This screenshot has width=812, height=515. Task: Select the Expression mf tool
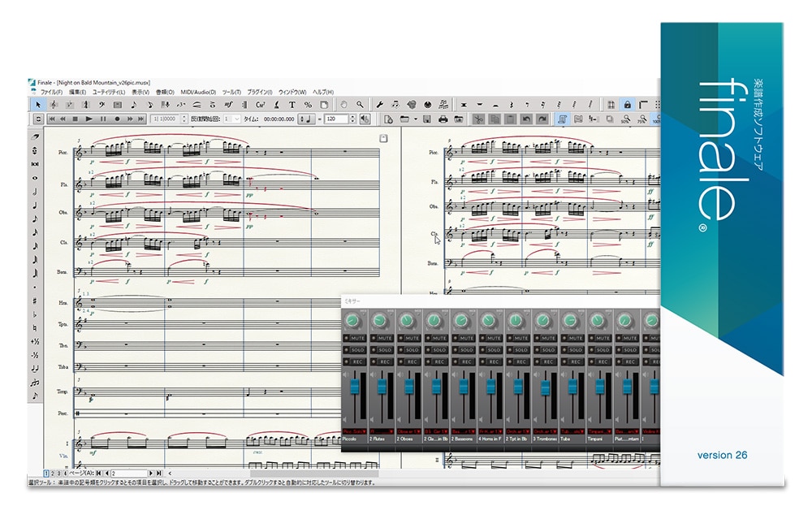tap(228, 105)
